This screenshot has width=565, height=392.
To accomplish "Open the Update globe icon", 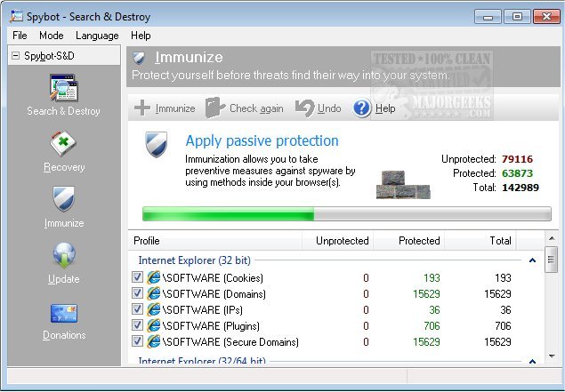I will point(63,256).
